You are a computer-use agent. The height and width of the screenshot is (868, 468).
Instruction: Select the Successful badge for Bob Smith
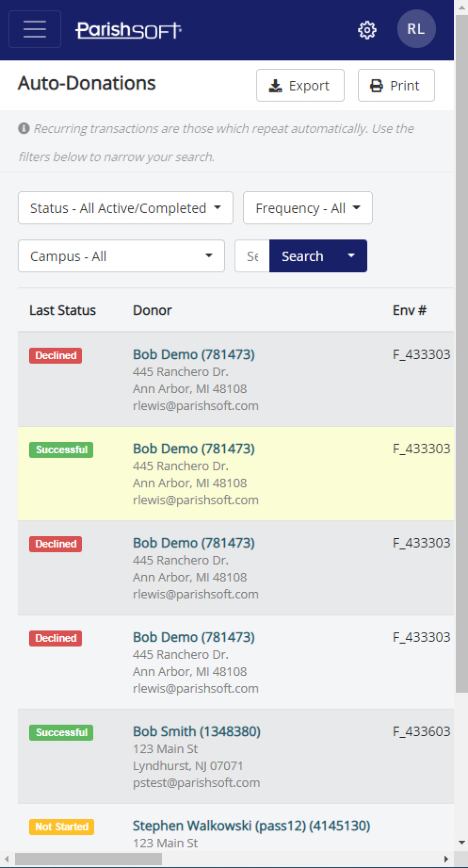pyautogui.click(x=61, y=732)
